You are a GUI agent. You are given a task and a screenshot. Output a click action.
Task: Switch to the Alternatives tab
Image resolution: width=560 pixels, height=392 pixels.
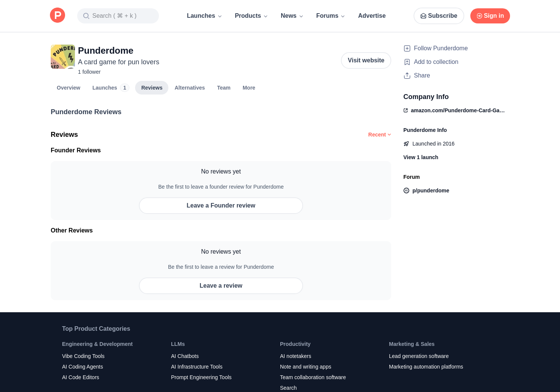coord(190,88)
